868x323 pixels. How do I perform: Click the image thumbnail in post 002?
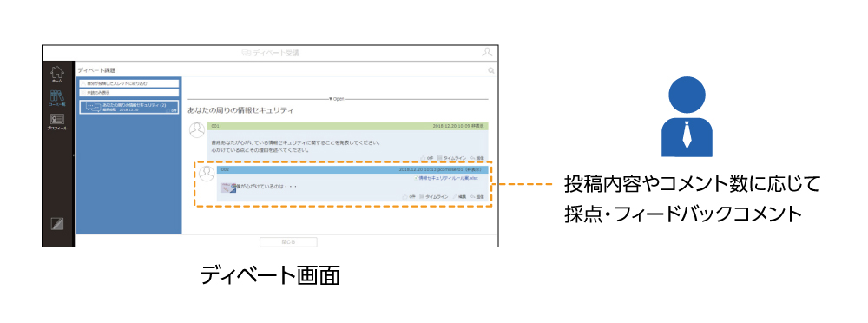point(228,188)
